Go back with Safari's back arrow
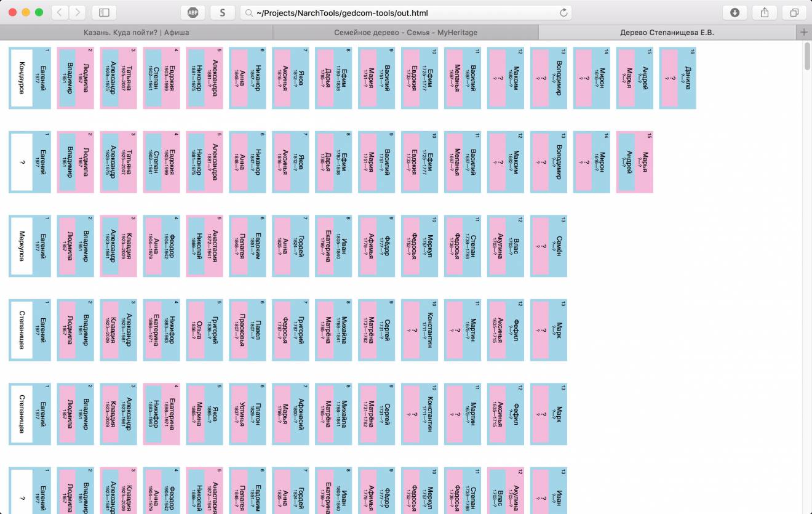Viewport: 812px width, 514px height. coord(59,12)
